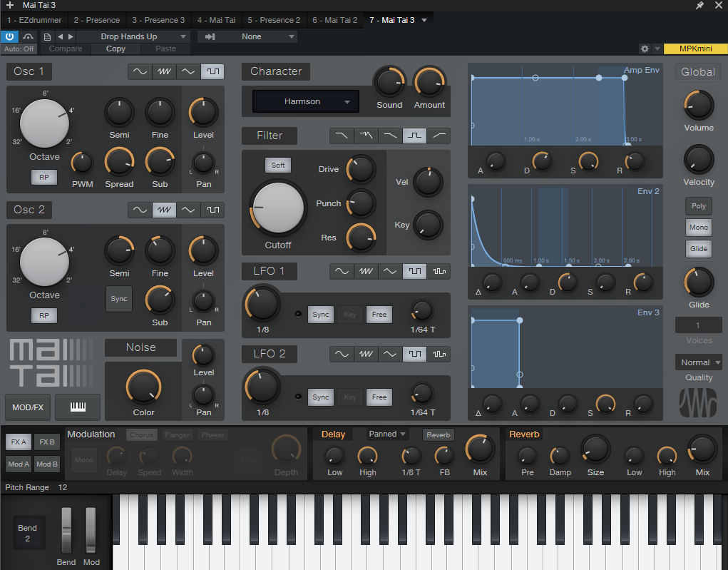Select sample-and-hold shape for LFO 2
This screenshot has height=570, width=728.
pos(439,354)
